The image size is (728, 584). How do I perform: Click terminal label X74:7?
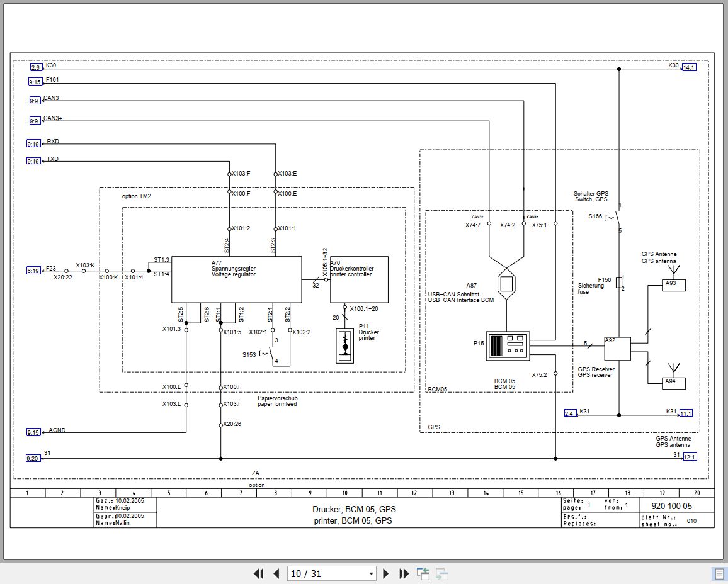[x=473, y=225]
